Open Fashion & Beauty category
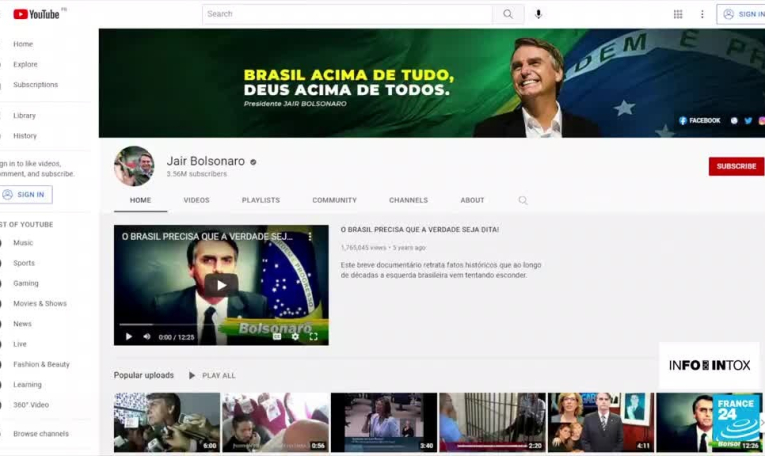 point(41,365)
